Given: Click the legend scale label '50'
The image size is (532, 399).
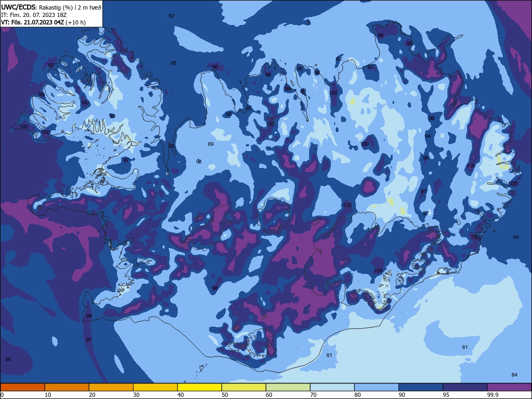Looking at the screenshot, I should point(225,395).
